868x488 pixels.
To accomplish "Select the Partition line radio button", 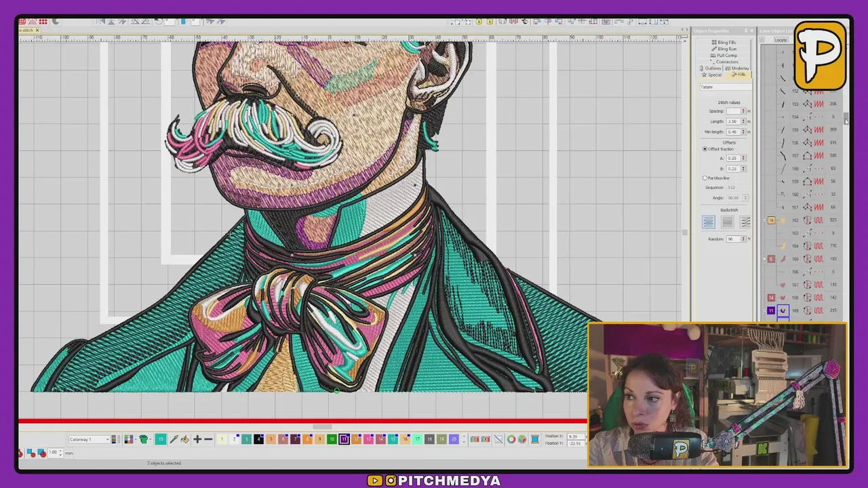I will coord(705,178).
